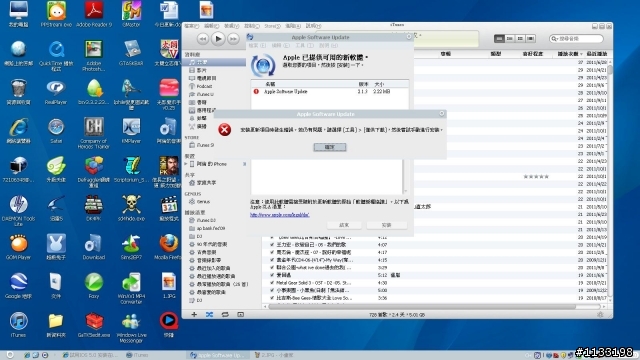
Task: Play music with the iTunes play button
Action: click(218, 39)
